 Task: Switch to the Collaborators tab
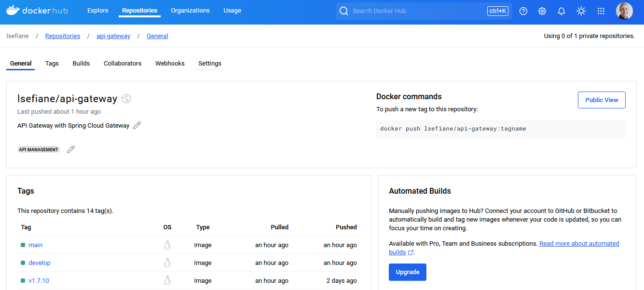coord(123,64)
